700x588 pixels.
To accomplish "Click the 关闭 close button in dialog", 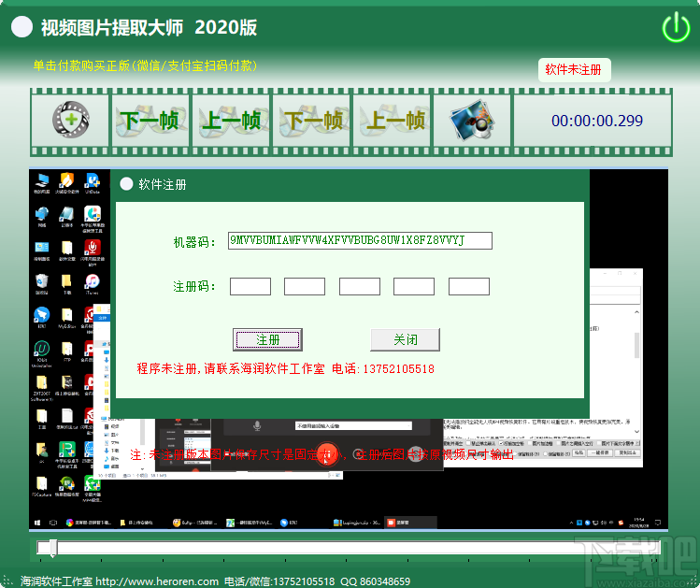I will pyautogui.click(x=406, y=339).
